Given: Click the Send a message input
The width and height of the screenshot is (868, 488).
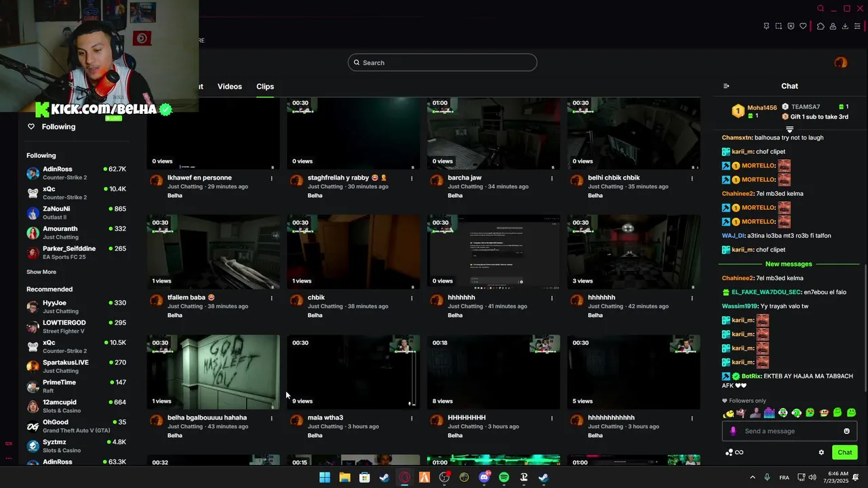Looking at the screenshot, I should click(790, 431).
